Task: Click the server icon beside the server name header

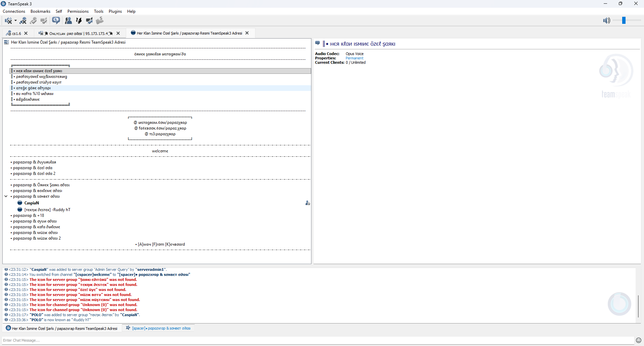Action: tap(6, 42)
